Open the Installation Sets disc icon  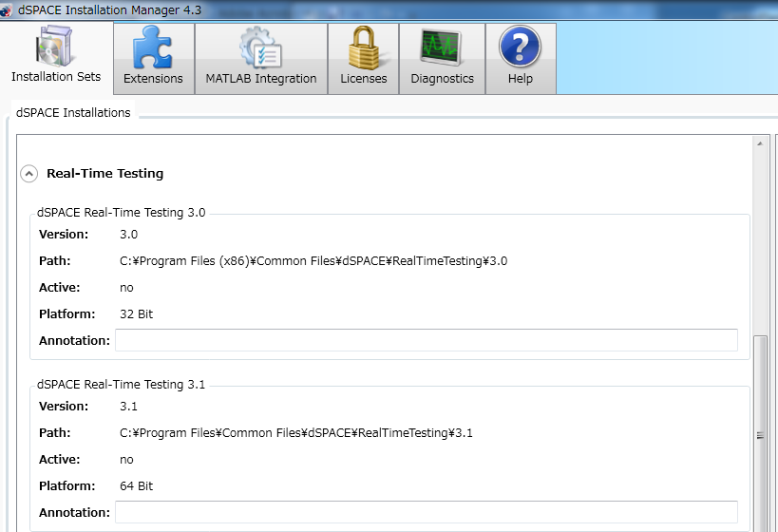pos(53,46)
